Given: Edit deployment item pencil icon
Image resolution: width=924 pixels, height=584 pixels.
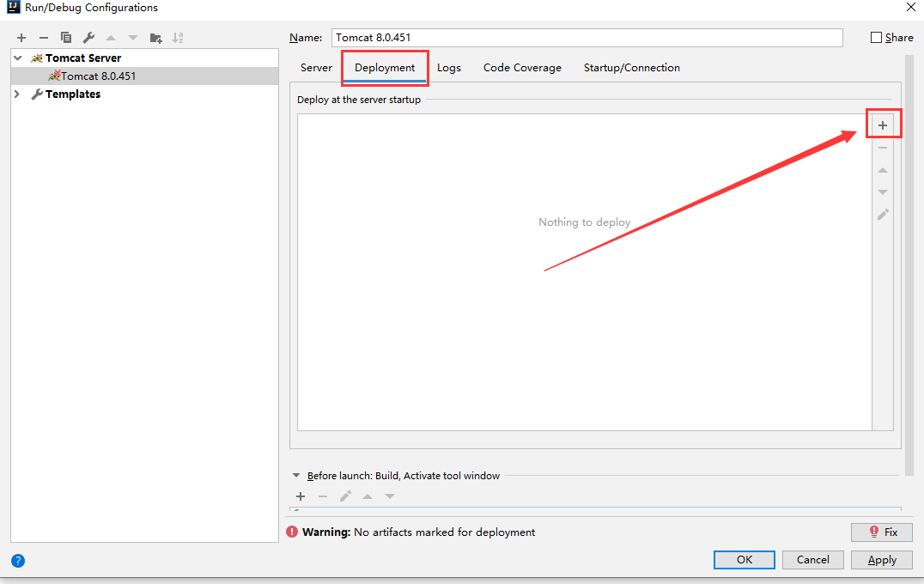Looking at the screenshot, I should (883, 215).
